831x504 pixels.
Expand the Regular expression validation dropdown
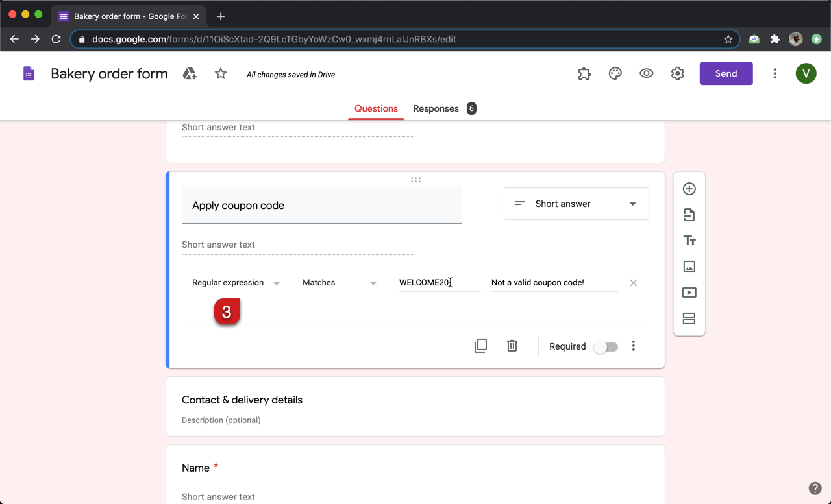236,283
